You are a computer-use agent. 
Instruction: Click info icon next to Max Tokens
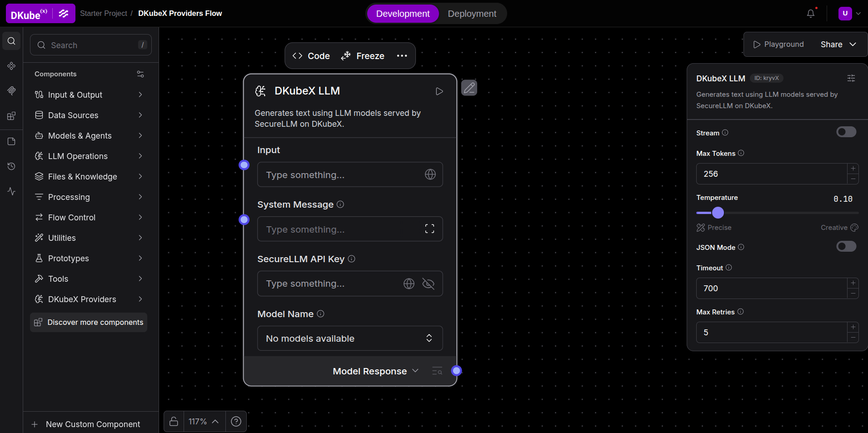coord(741,153)
